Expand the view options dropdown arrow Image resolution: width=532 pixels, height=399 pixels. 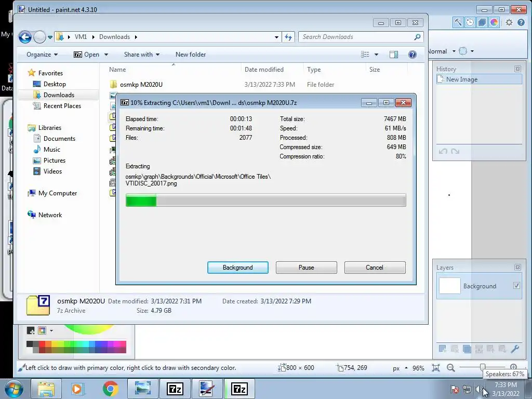(x=376, y=55)
